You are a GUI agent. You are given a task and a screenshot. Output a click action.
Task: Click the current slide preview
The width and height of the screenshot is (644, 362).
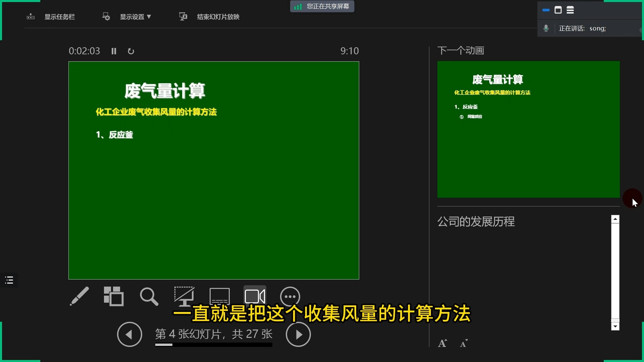(x=214, y=170)
